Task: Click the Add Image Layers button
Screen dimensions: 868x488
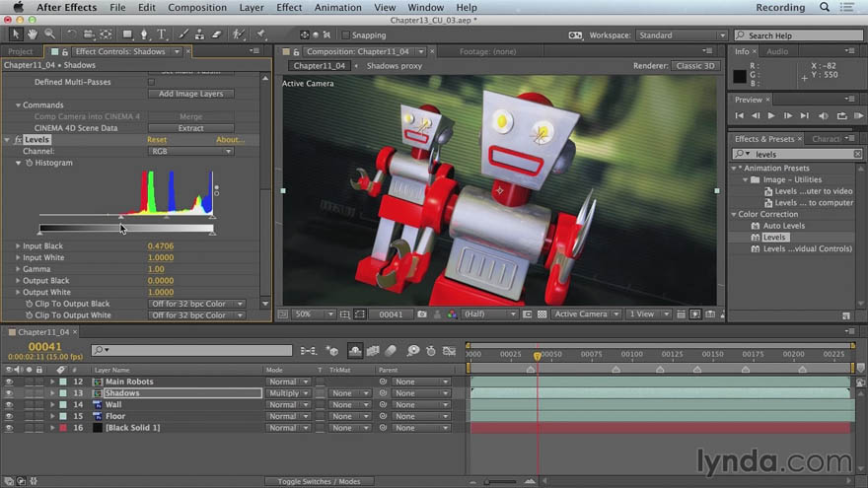Action: click(191, 94)
